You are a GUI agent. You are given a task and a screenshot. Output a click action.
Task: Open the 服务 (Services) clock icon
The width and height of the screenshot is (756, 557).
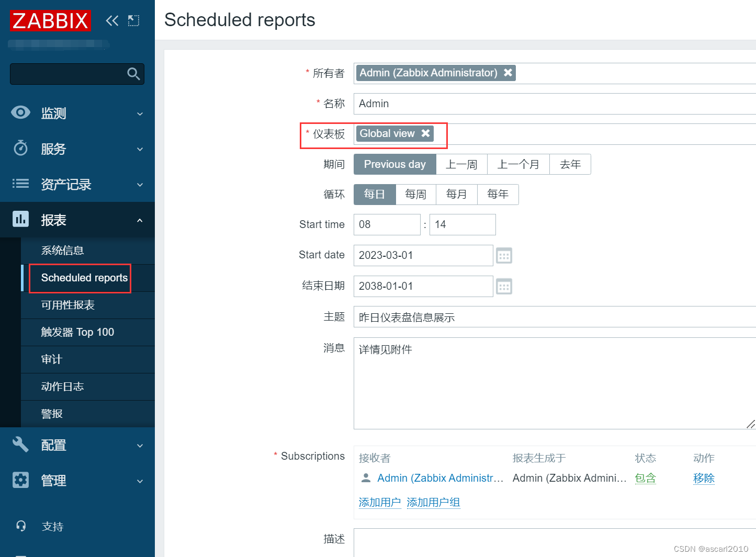click(20, 148)
